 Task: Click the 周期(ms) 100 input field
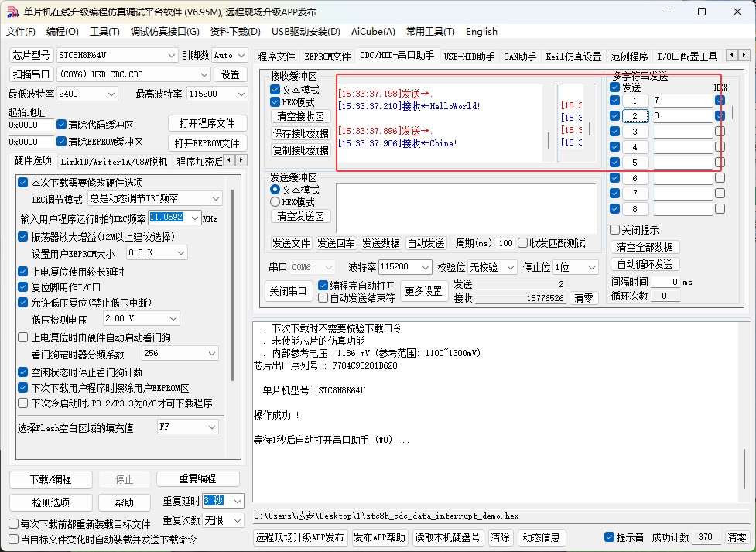505,243
